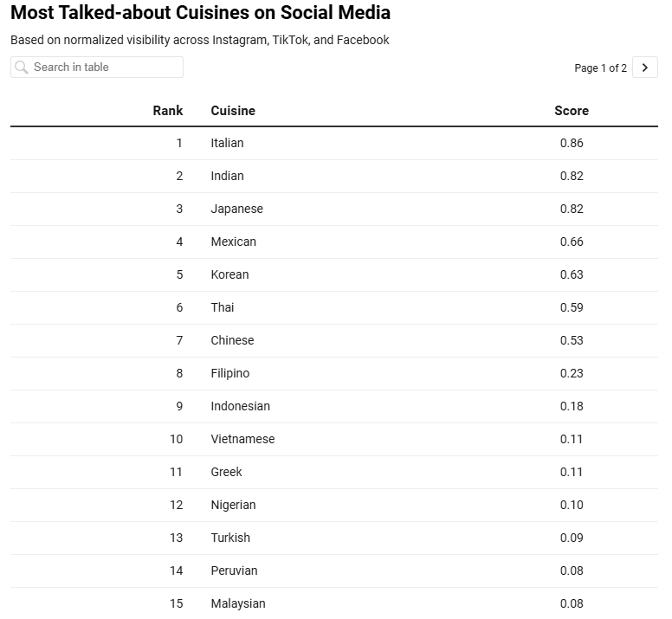672x619 pixels.
Task: Select the Filipino cuisine entry
Action: pos(230,373)
